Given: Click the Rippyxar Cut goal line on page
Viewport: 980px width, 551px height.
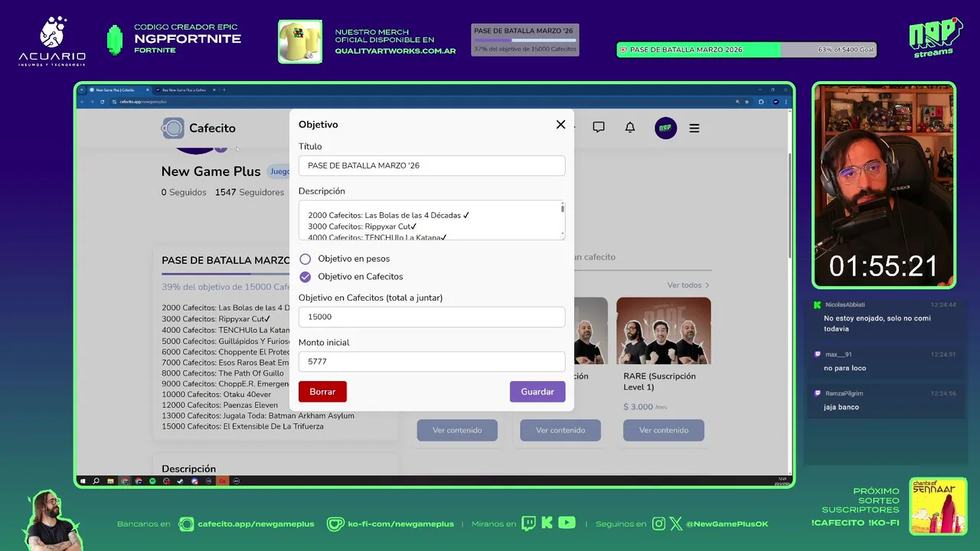Looking at the screenshot, I should click(217, 319).
